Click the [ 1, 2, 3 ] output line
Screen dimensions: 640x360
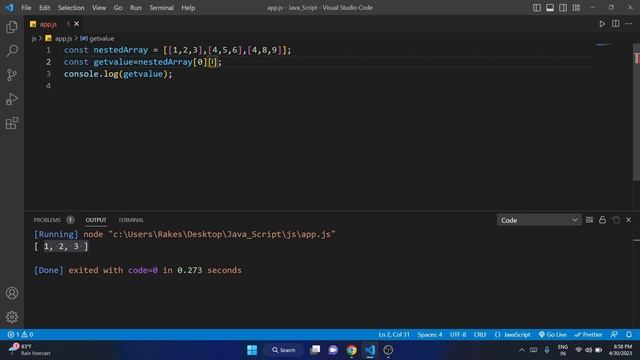coord(61,246)
